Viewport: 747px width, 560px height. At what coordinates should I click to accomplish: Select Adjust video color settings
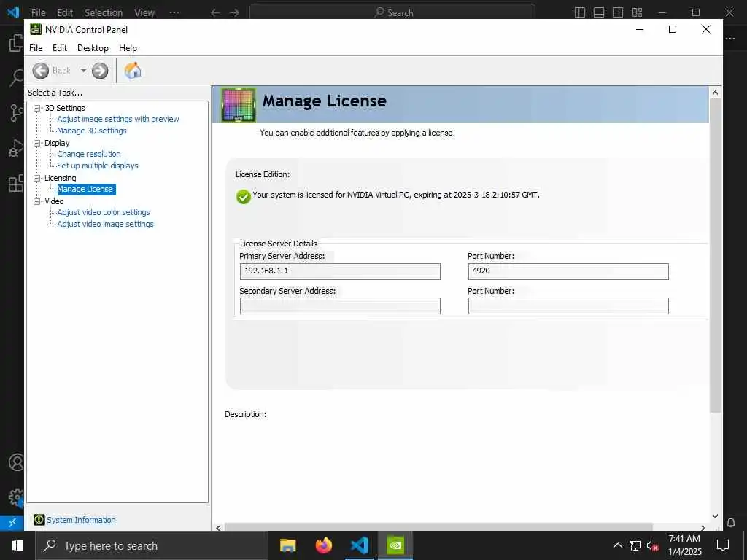[x=104, y=212]
